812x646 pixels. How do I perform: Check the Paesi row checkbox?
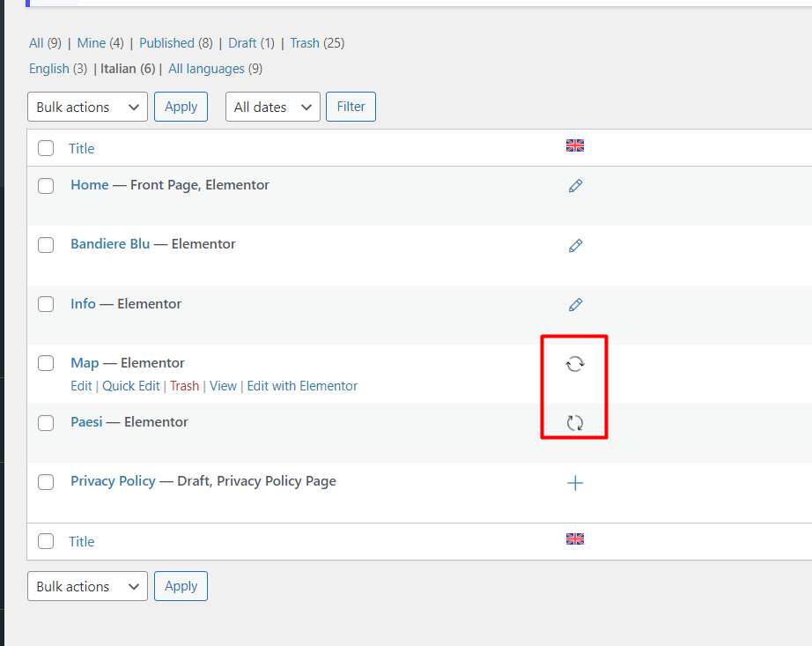click(x=46, y=423)
